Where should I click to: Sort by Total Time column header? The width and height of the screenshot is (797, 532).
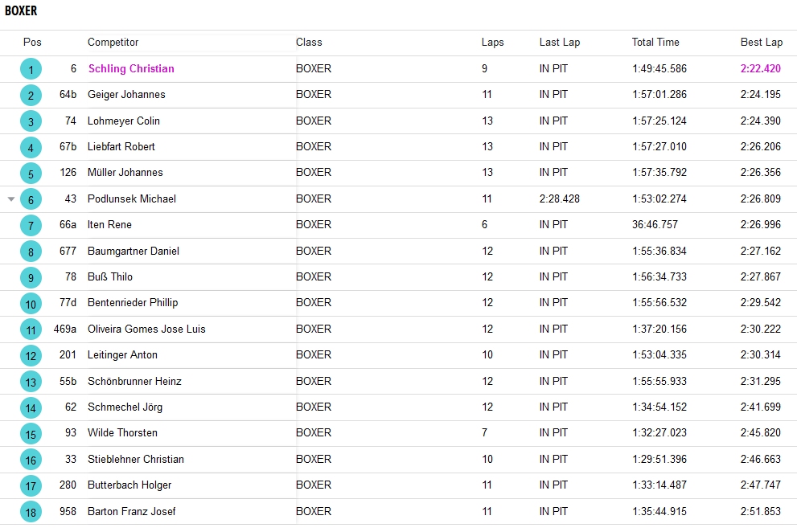[655, 43]
